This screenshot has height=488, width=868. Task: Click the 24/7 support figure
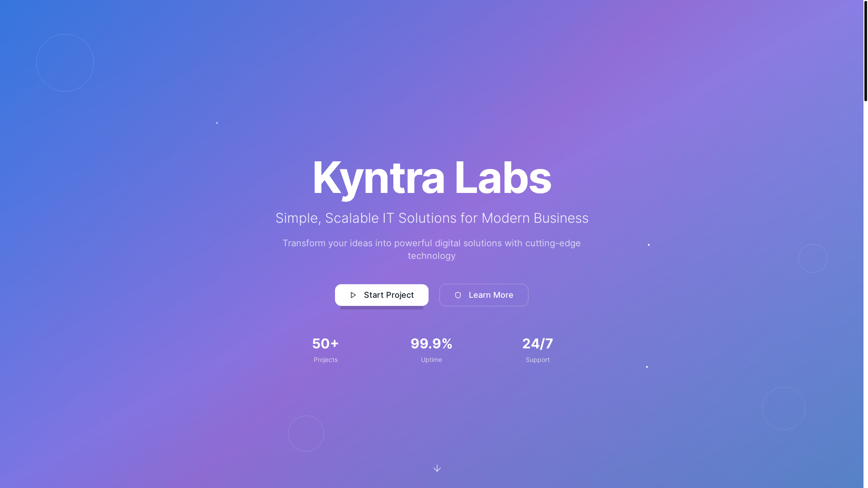[538, 343]
